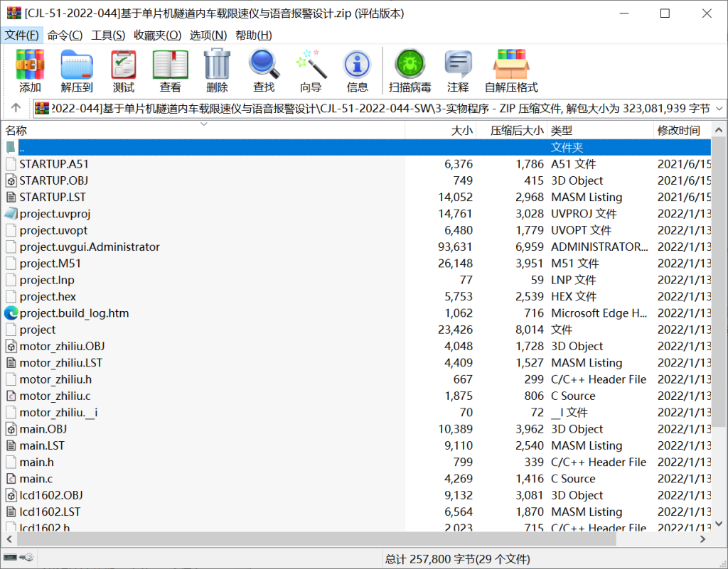Sort by the Size (大小) column header
Viewport: 728px width, 569px height.
click(461, 131)
